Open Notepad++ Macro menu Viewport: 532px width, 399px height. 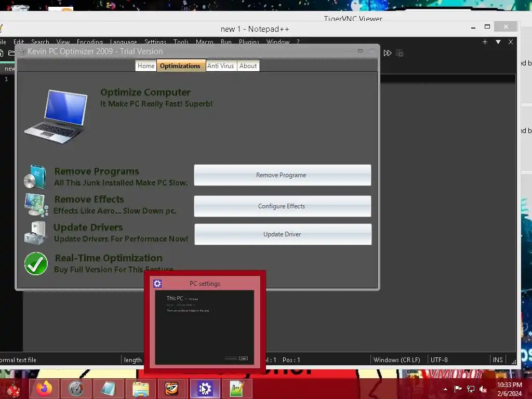[205, 42]
